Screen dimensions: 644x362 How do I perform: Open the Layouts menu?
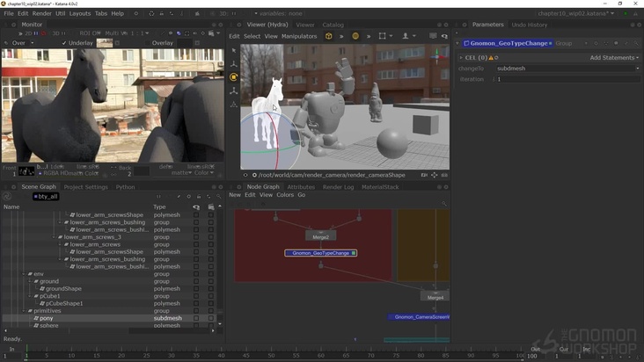coord(80,13)
